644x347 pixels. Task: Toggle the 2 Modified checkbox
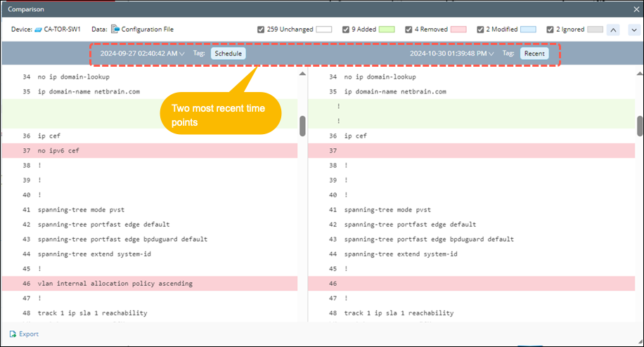point(480,30)
